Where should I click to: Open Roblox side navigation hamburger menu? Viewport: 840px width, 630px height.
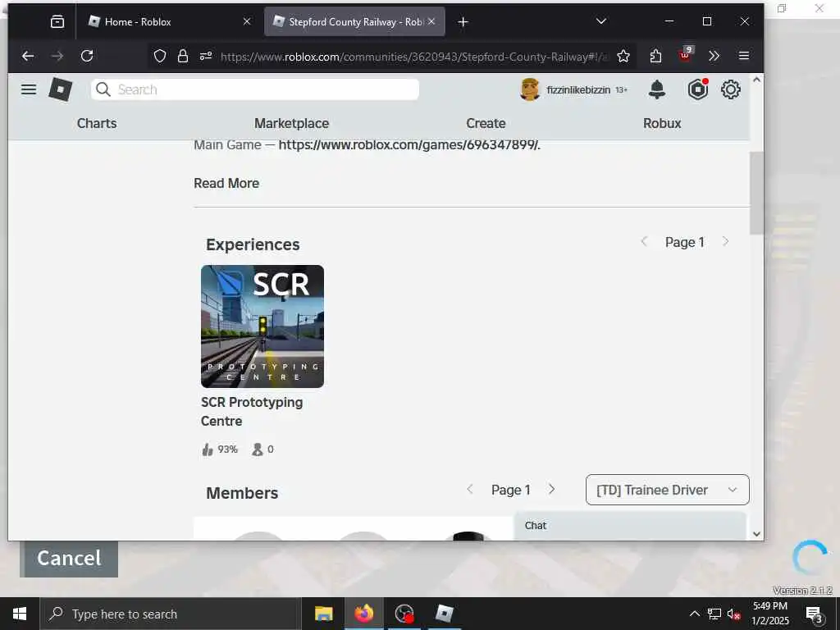pyautogui.click(x=29, y=89)
